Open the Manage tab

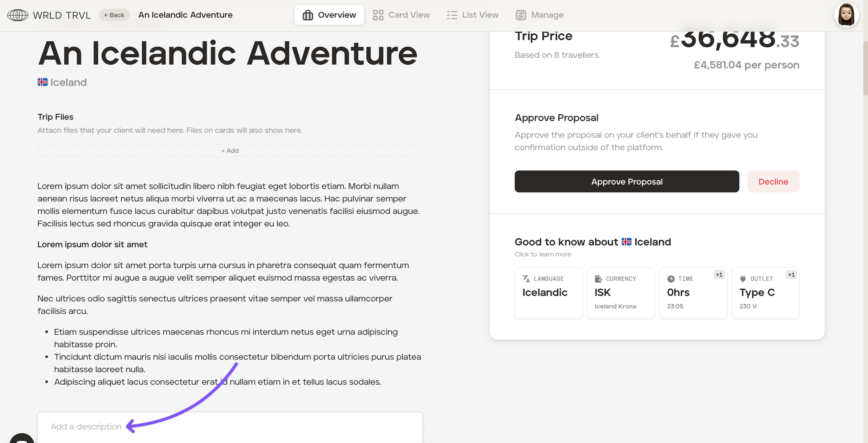coord(540,15)
